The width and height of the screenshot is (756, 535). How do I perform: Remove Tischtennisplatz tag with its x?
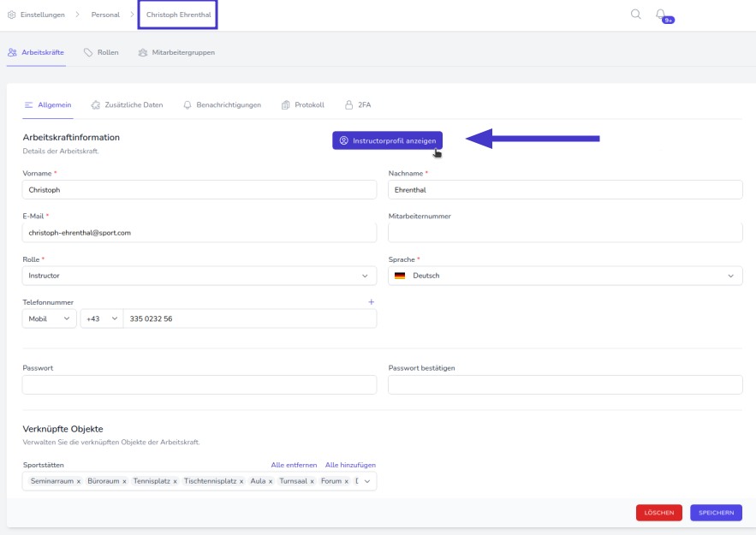pyautogui.click(x=241, y=481)
